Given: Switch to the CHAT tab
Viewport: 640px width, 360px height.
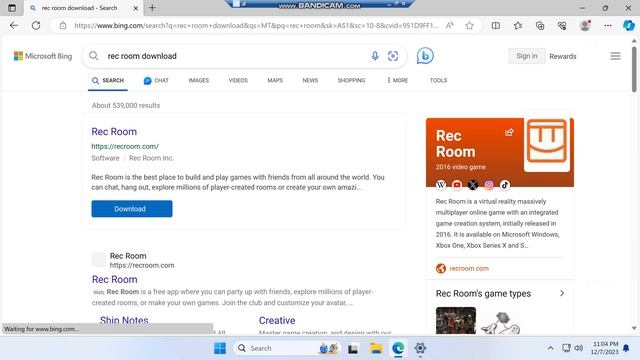Looking at the screenshot, I should click(x=156, y=80).
